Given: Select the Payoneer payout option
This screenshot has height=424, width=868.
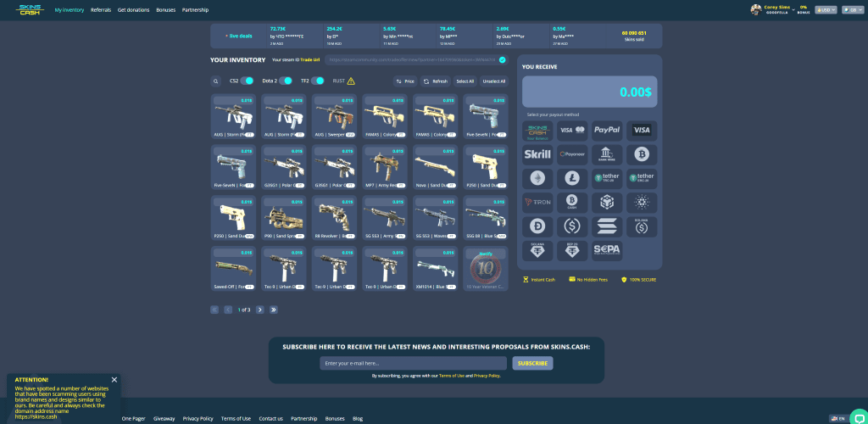Looking at the screenshot, I should (572, 154).
